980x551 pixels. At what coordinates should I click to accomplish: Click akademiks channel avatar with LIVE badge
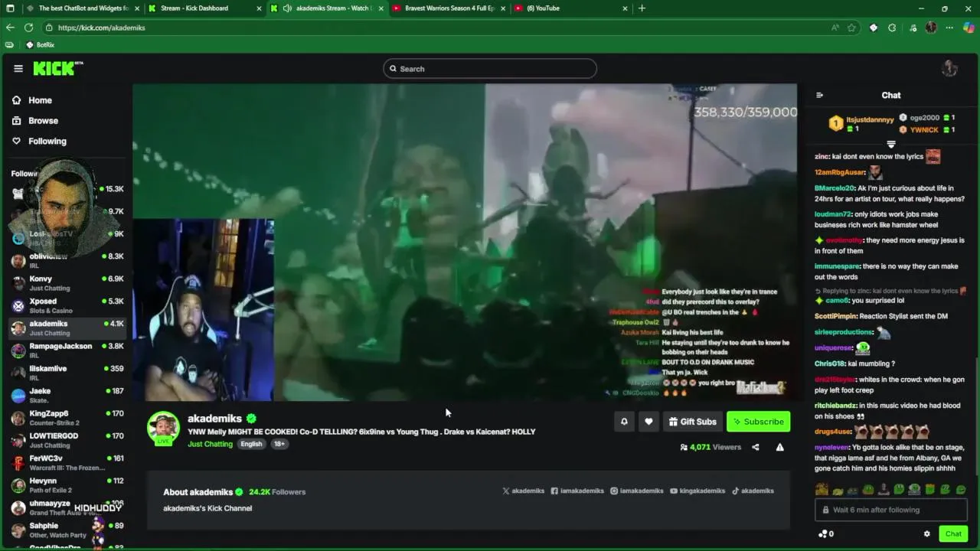pos(163,429)
